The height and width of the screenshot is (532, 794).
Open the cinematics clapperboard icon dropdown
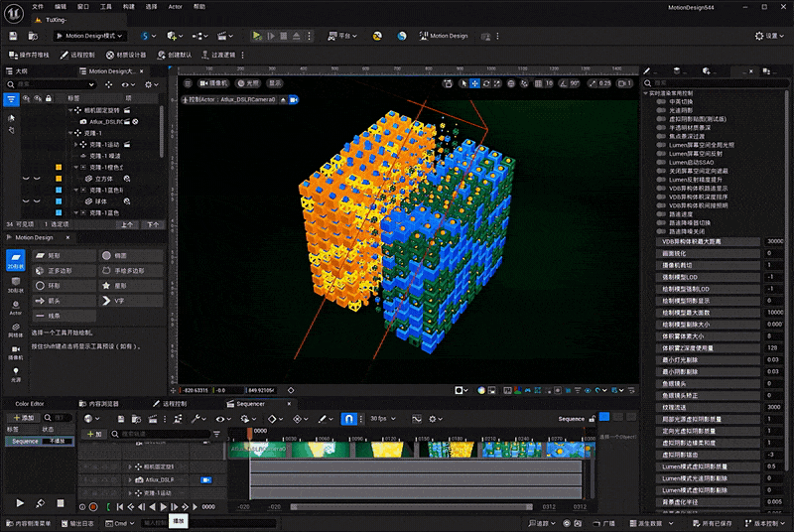[x=225, y=36]
